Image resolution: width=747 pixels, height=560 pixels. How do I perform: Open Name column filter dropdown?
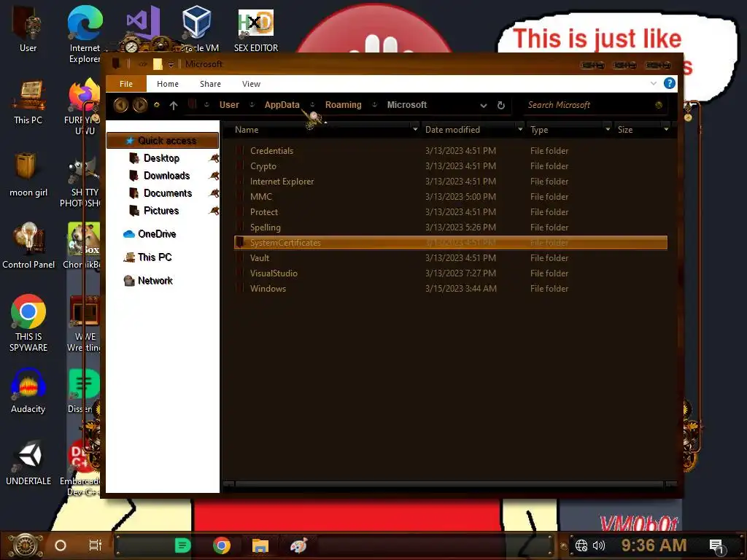[x=415, y=130]
